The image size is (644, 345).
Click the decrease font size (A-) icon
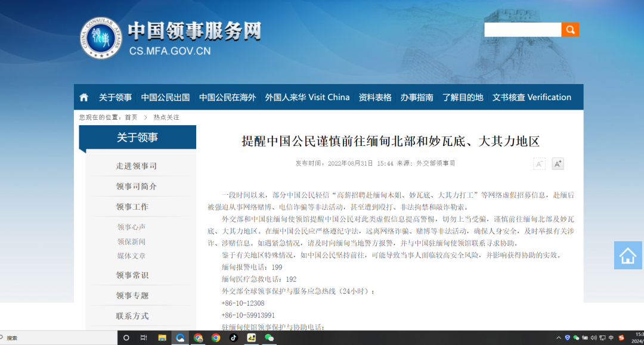pyautogui.click(x=539, y=163)
